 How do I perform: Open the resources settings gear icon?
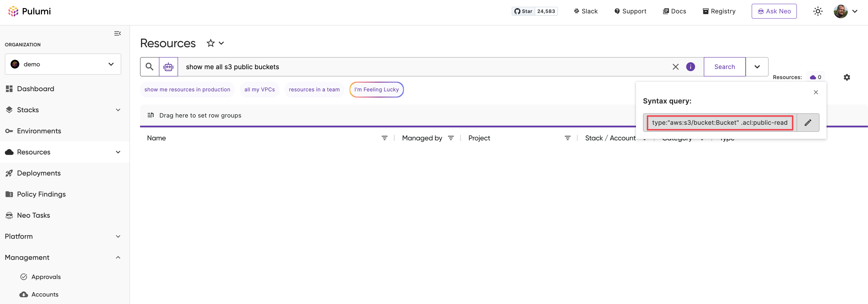click(x=847, y=77)
